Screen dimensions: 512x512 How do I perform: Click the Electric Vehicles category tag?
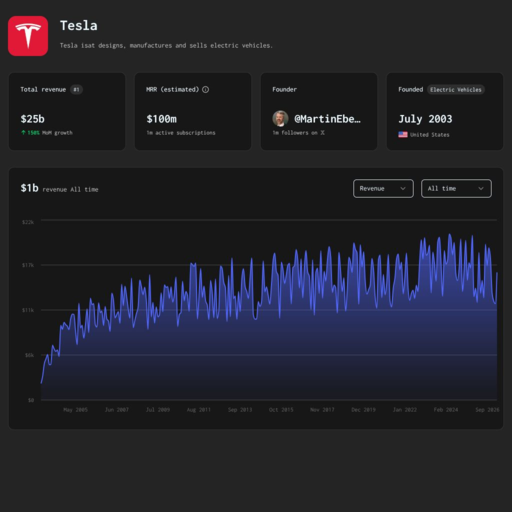(x=456, y=90)
